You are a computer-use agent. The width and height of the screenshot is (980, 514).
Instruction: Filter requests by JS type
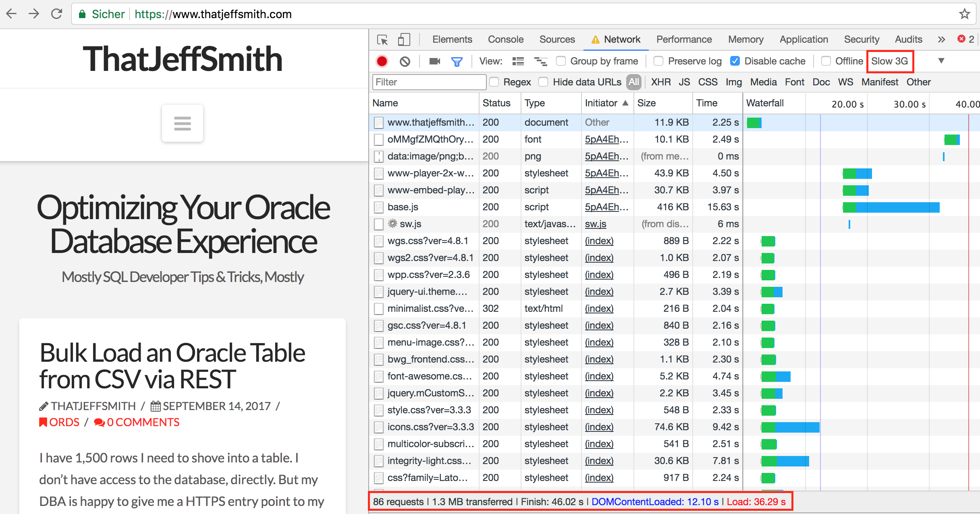[684, 82]
